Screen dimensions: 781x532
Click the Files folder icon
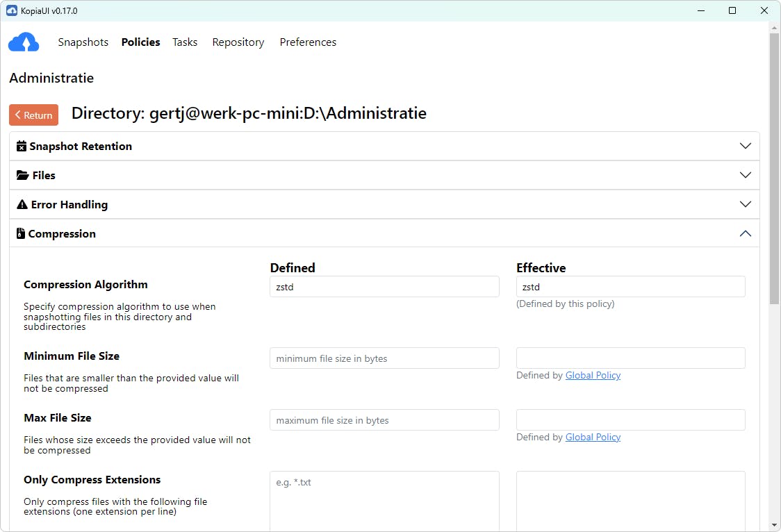tap(22, 175)
